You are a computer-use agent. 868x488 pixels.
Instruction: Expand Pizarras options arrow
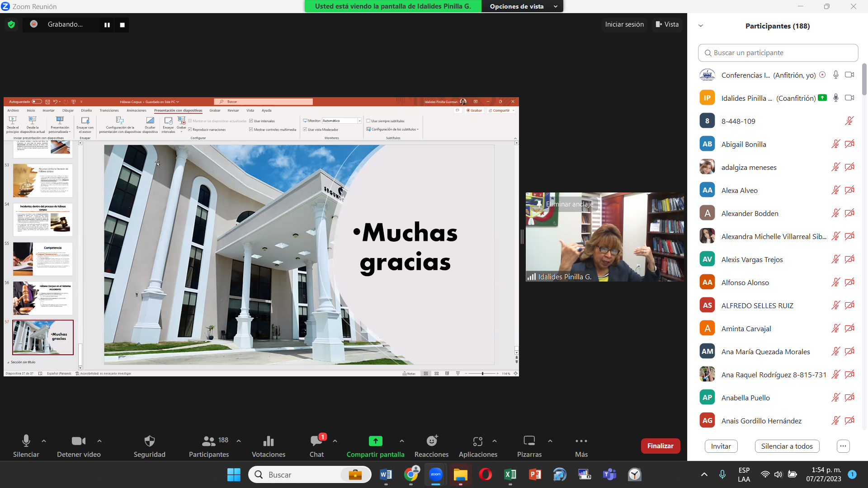pos(550,441)
